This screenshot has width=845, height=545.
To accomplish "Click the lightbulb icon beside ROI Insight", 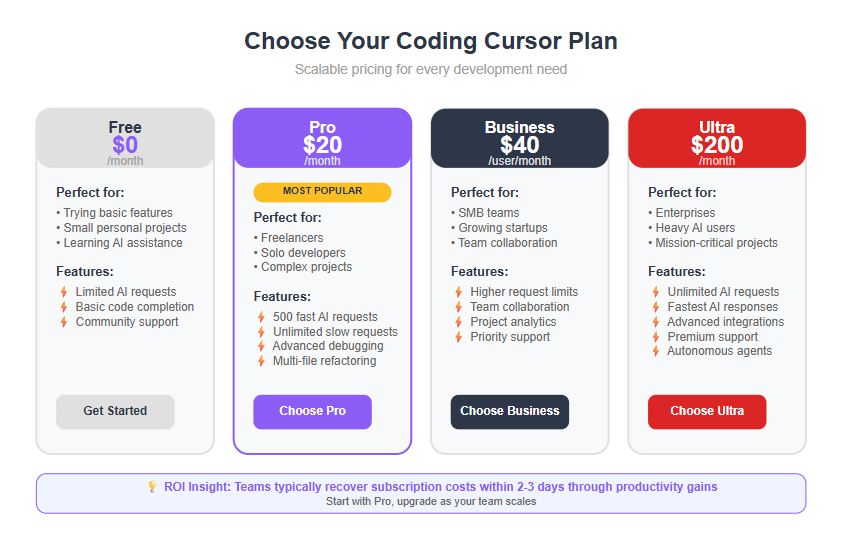I will [153, 487].
